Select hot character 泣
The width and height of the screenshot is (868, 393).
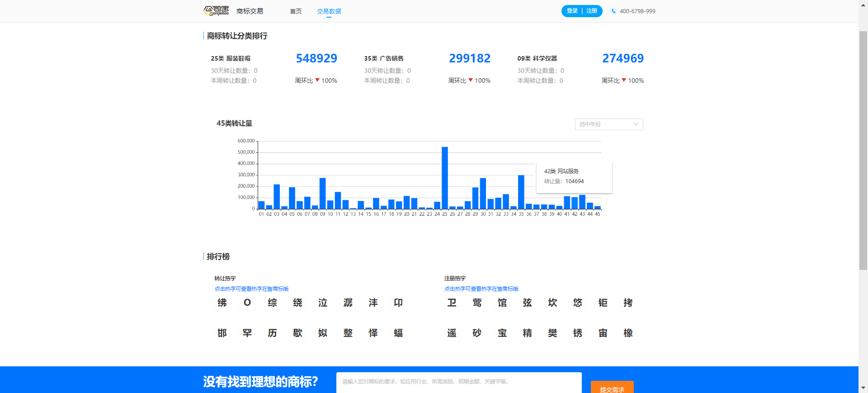[x=323, y=303]
